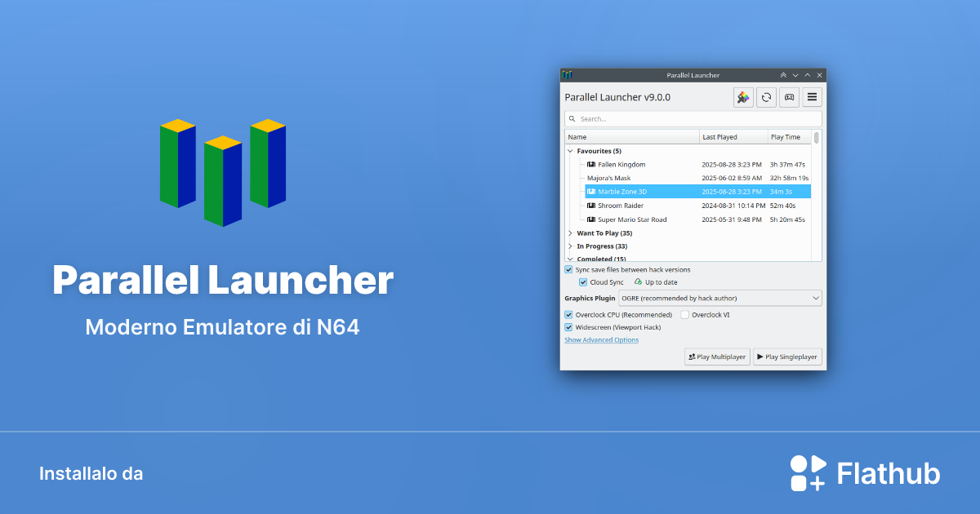The width and height of the screenshot is (980, 514).
Task: Expand the Want To Play category
Action: click(x=570, y=233)
